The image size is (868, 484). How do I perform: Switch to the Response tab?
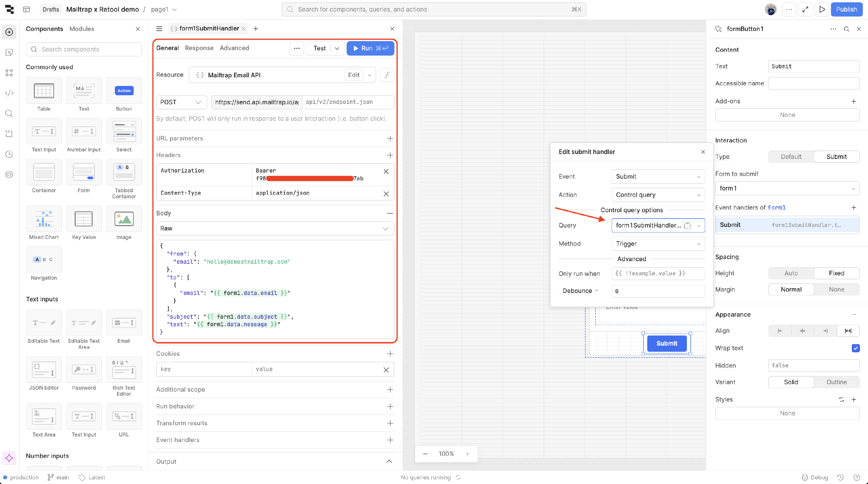(x=199, y=48)
